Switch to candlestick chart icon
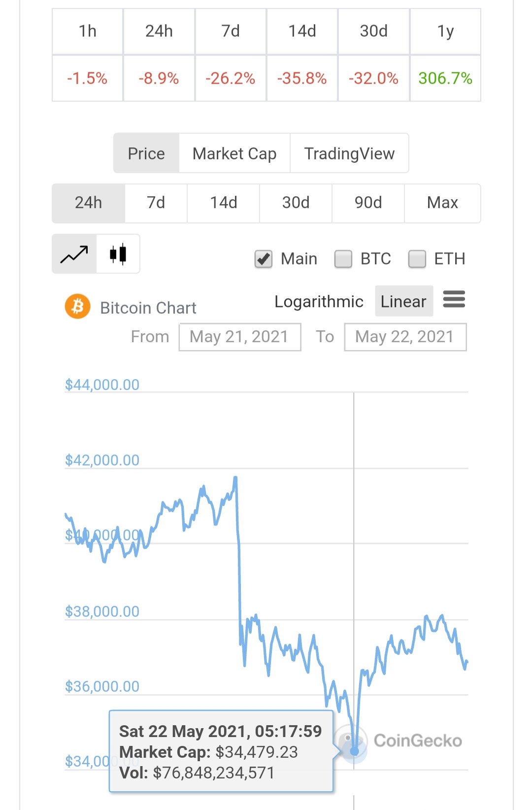Viewport: 532px width, 810px height. point(118,254)
